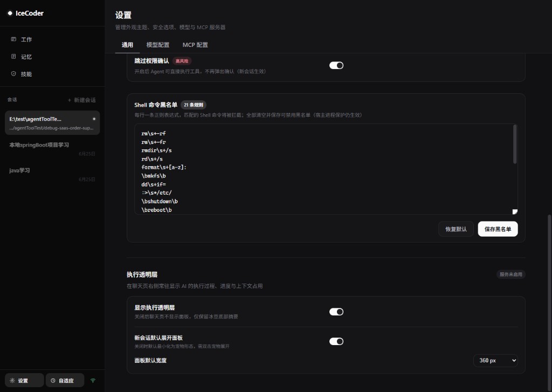Switch to the MCP 配置 tab
The width and height of the screenshot is (552, 392).
point(195,45)
